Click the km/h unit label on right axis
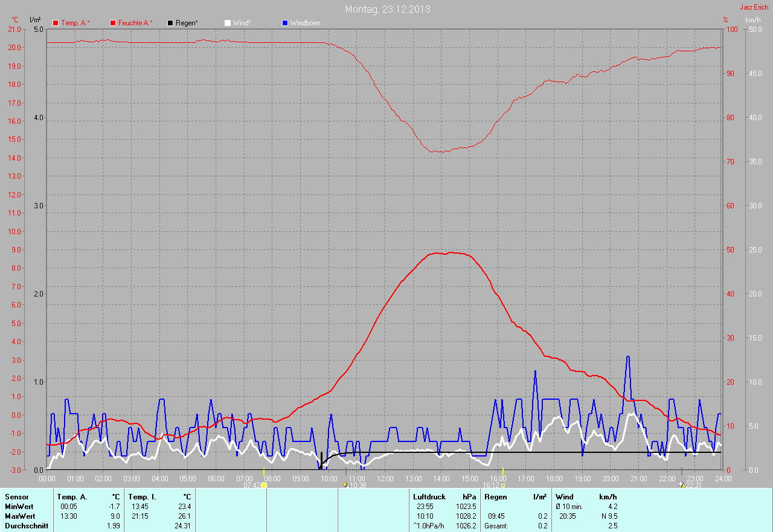Image resolution: width=773 pixels, height=532 pixels. (x=752, y=20)
